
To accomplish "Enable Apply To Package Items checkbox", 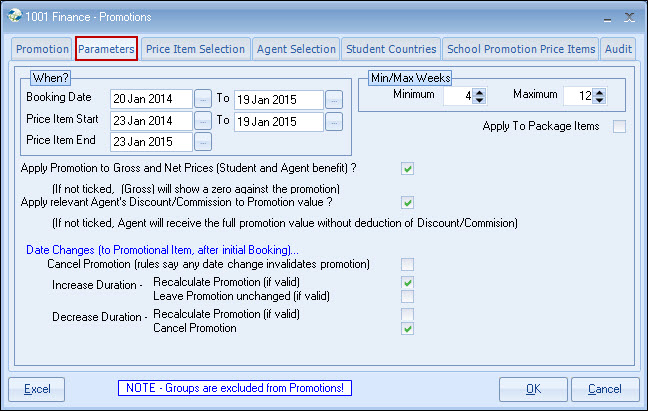I will pyautogui.click(x=620, y=126).
